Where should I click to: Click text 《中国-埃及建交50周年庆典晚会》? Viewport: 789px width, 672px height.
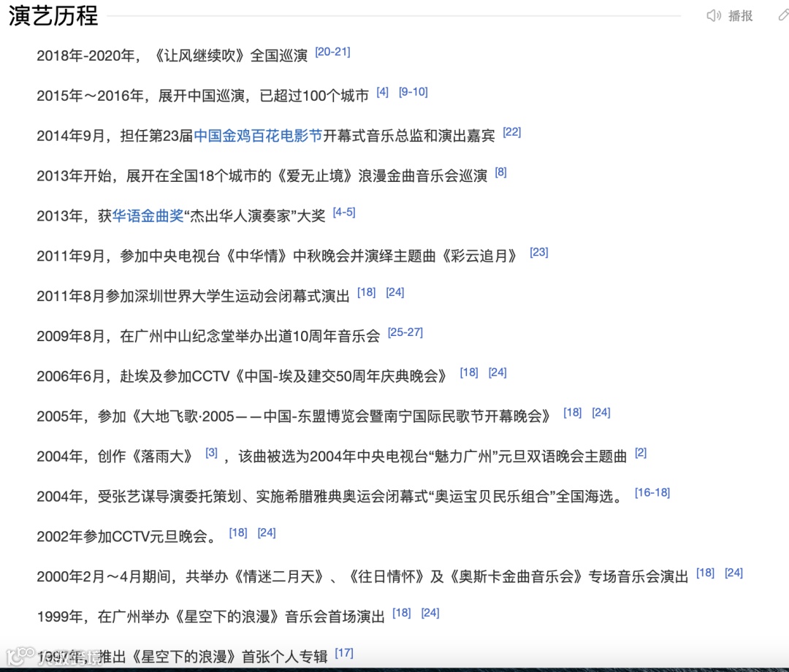click(340, 376)
